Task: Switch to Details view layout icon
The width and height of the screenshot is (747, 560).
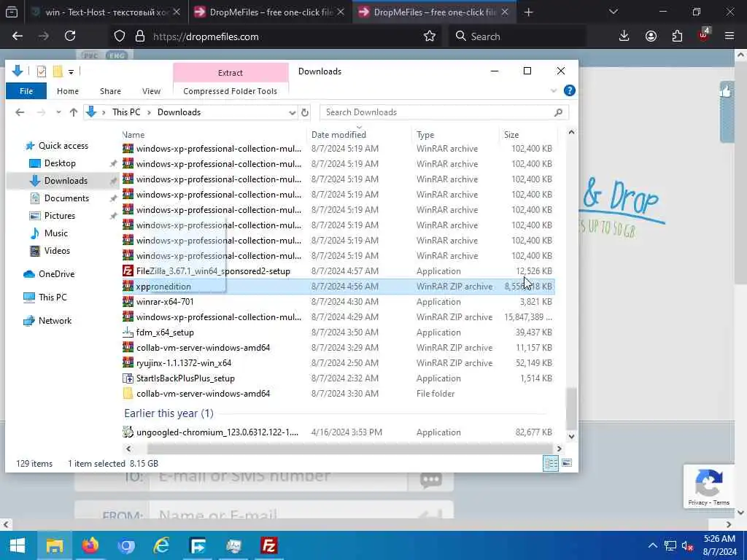Action: pyautogui.click(x=551, y=463)
